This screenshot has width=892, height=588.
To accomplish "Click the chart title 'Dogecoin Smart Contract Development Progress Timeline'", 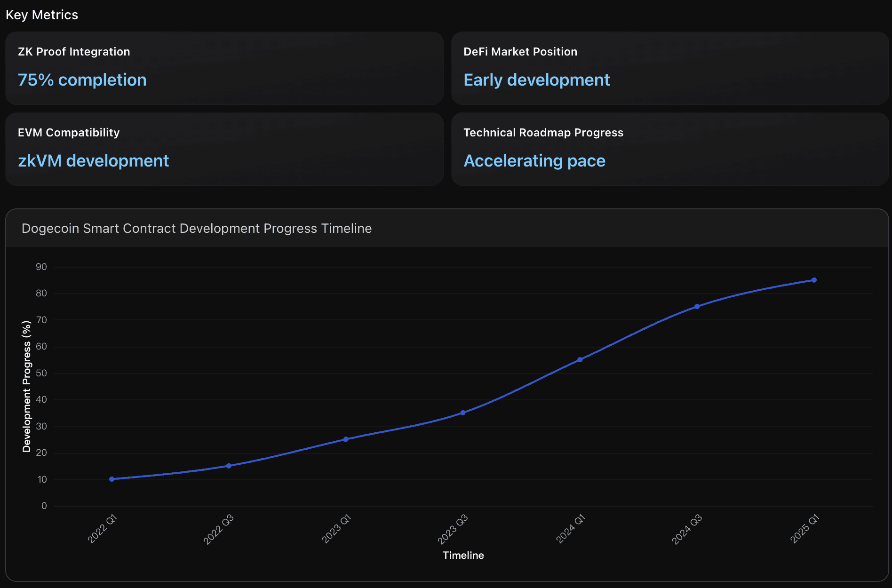I will [x=197, y=229].
